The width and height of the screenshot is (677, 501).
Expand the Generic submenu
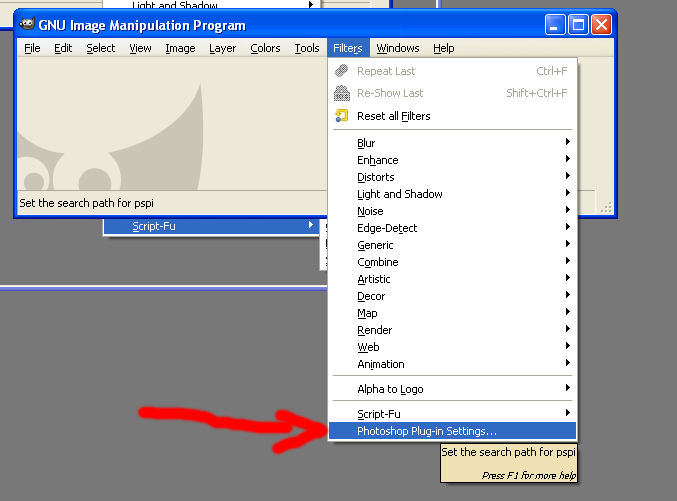coord(452,245)
